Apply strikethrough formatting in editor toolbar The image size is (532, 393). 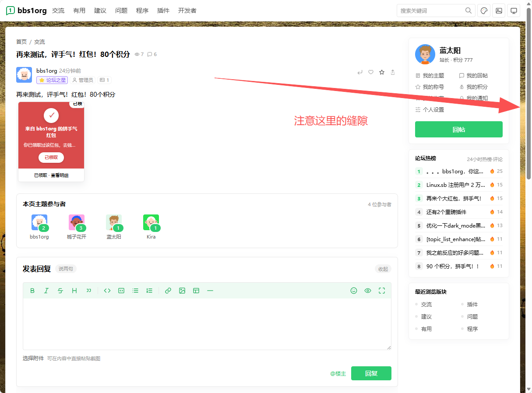click(x=60, y=291)
